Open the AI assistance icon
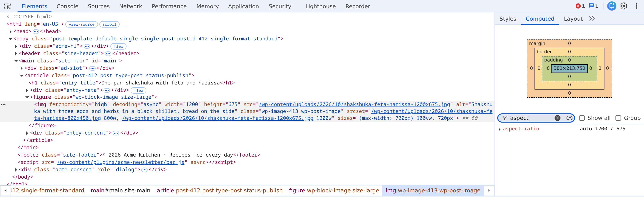 click(612, 6)
